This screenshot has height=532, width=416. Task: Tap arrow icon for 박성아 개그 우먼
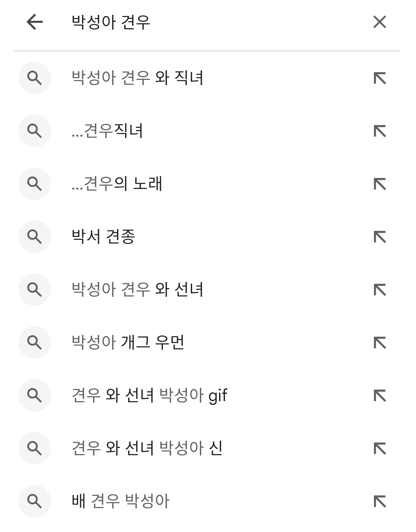[x=380, y=343]
